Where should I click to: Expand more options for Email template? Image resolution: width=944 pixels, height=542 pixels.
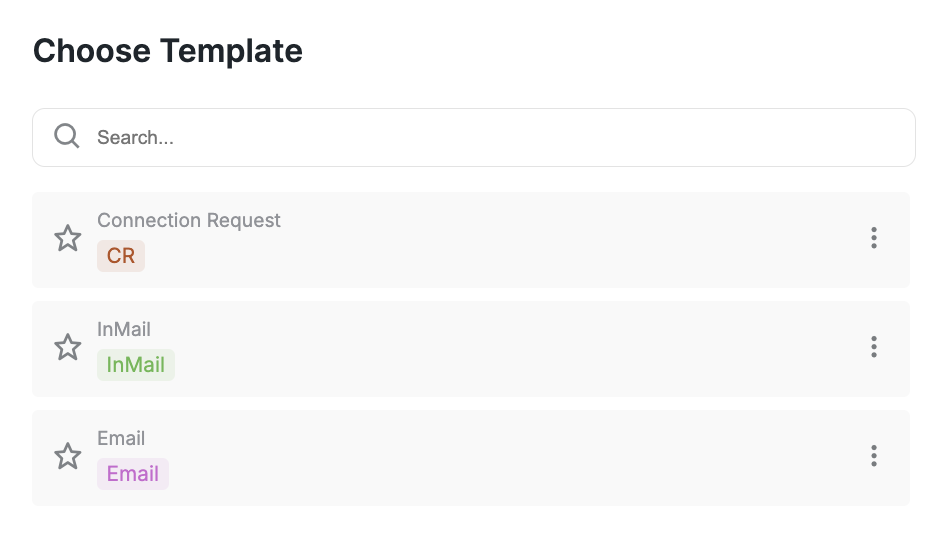tap(873, 456)
